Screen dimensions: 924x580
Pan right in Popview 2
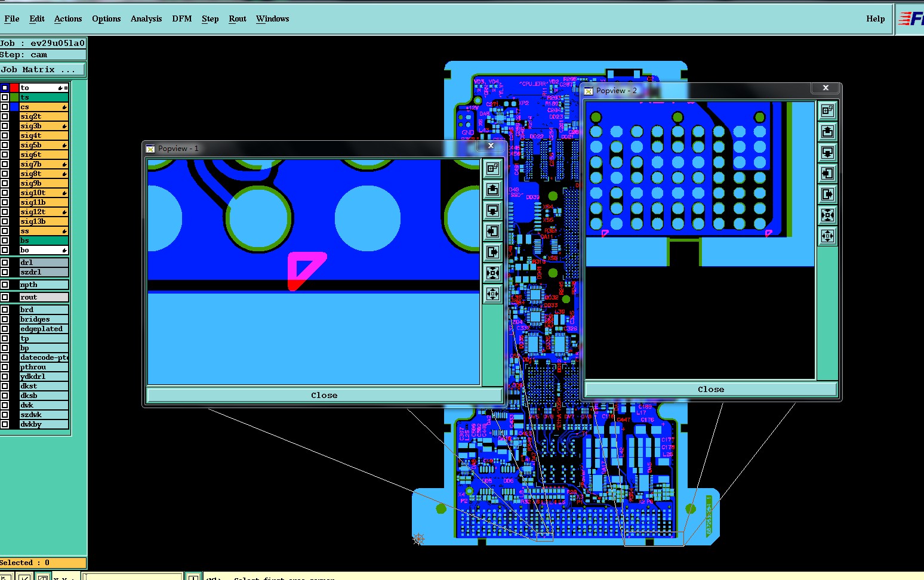coord(827,195)
